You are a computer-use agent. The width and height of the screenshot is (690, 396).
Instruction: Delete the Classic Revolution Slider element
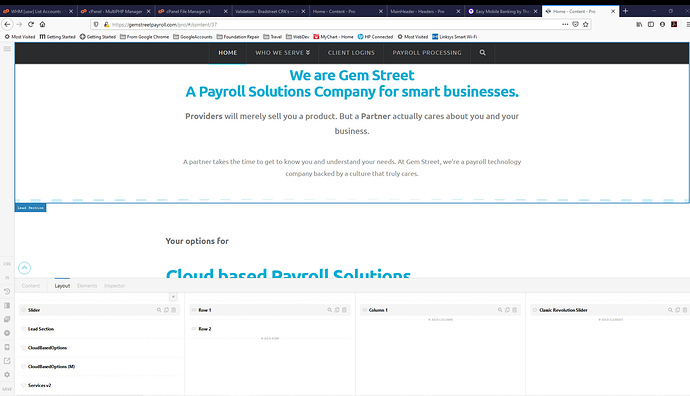pos(685,310)
